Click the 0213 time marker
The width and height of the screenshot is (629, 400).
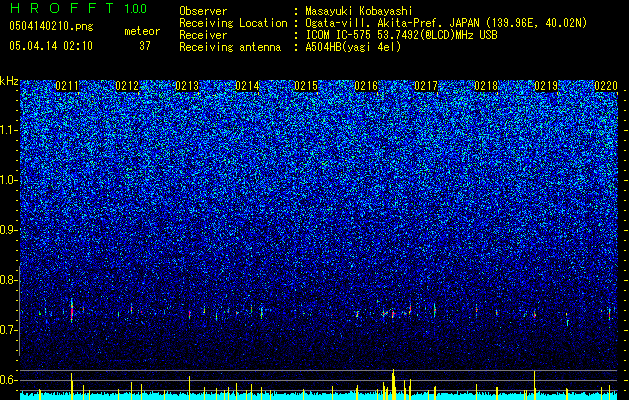[x=187, y=86]
